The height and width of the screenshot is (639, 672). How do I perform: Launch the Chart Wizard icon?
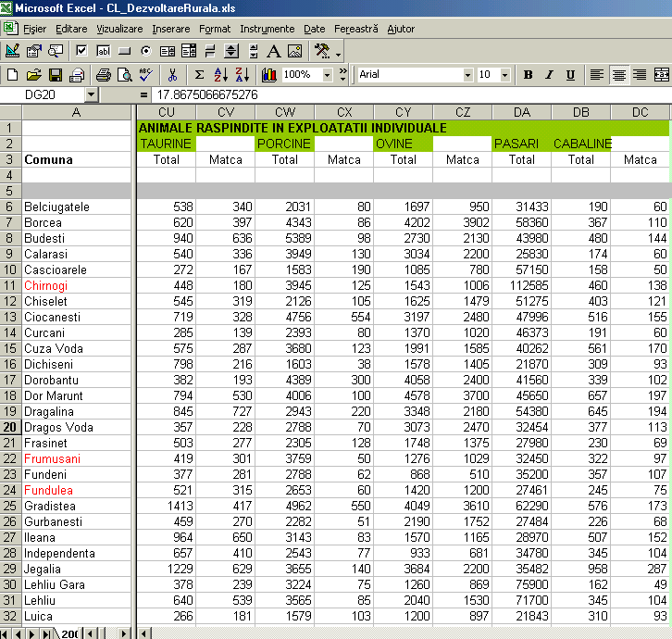[x=269, y=75]
